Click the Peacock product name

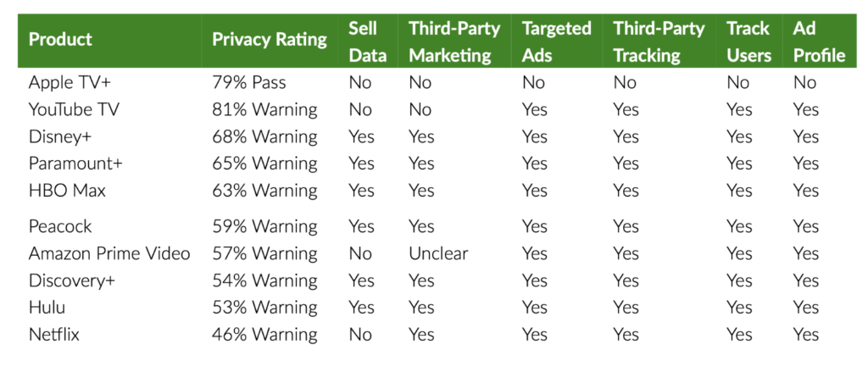point(60,226)
